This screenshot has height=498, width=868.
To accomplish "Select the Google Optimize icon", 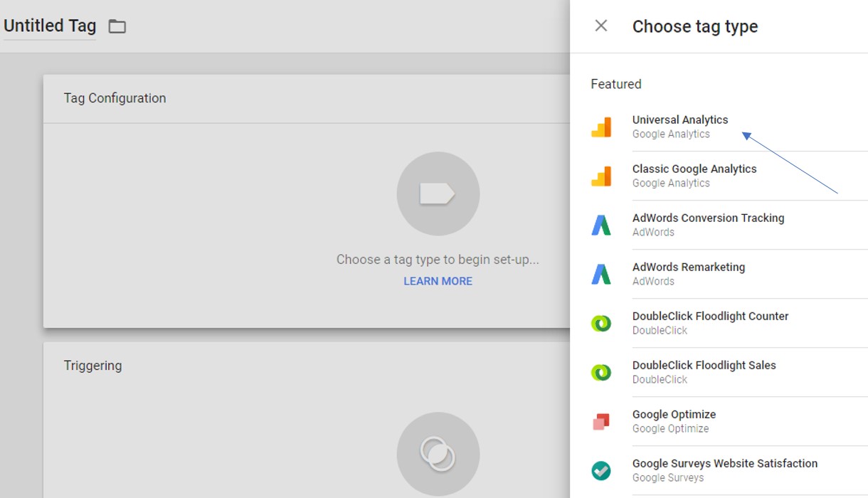I will [601, 421].
